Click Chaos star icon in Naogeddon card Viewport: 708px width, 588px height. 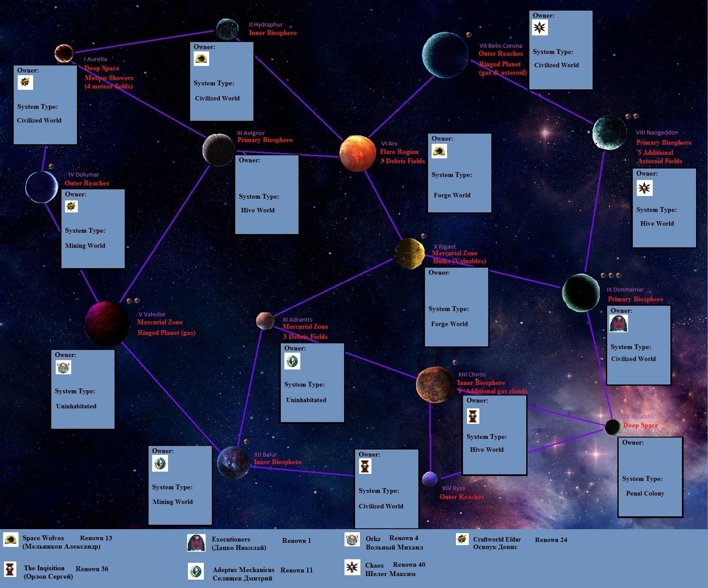pos(644,188)
